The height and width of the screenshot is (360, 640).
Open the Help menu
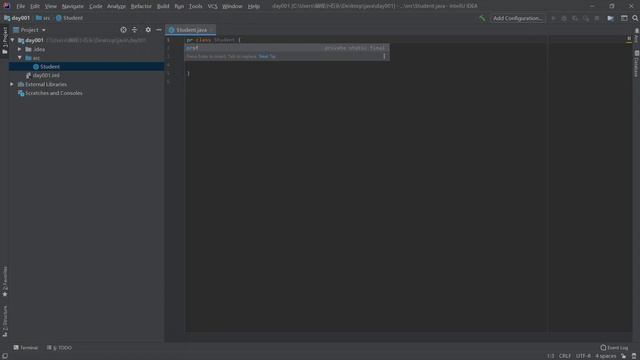253,6
